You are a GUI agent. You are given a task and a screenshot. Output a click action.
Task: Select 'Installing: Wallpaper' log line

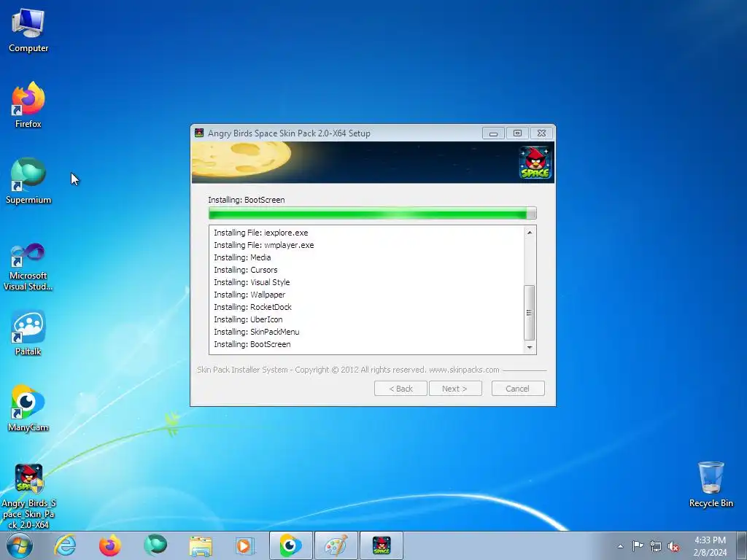coord(249,295)
